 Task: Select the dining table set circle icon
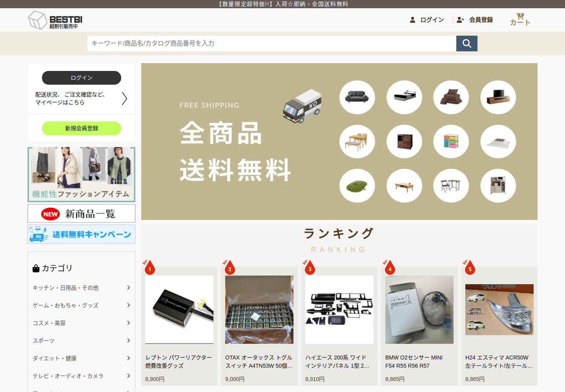[357, 142]
